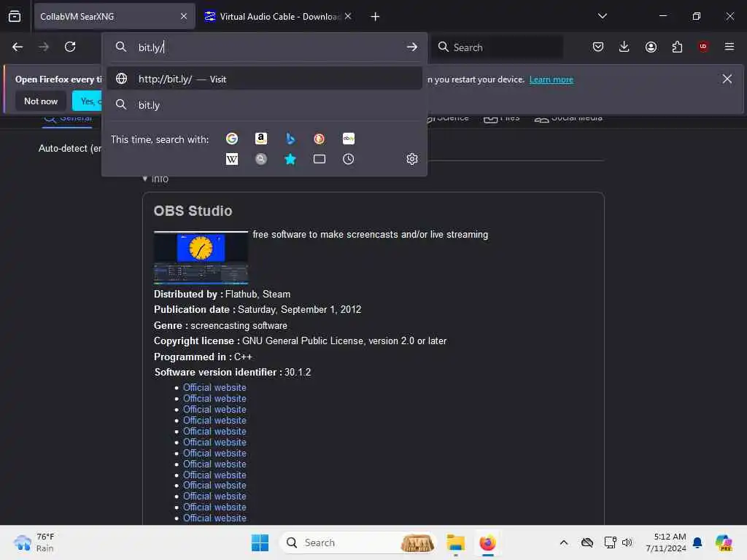Open File Explorer from taskbar

pyautogui.click(x=455, y=542)
